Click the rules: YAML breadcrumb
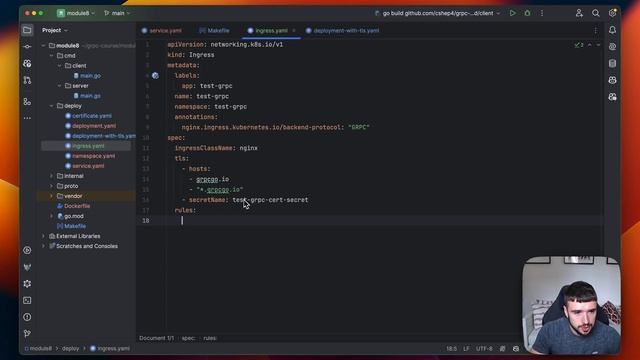The image size is (640, 360). tap(210, 338)
